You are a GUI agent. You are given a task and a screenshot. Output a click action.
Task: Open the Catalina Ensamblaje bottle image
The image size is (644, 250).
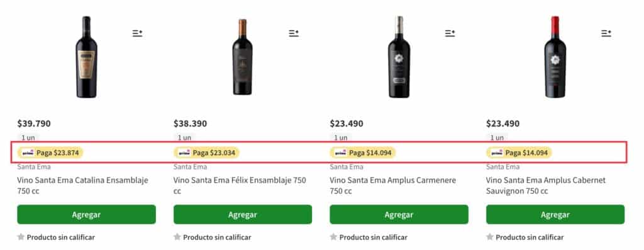(86, 57)
